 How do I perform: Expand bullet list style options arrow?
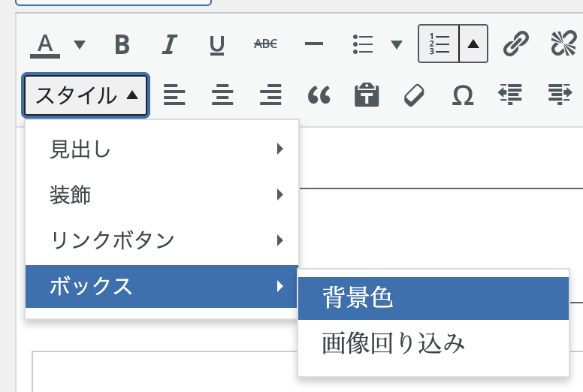(x=397, y=44)
